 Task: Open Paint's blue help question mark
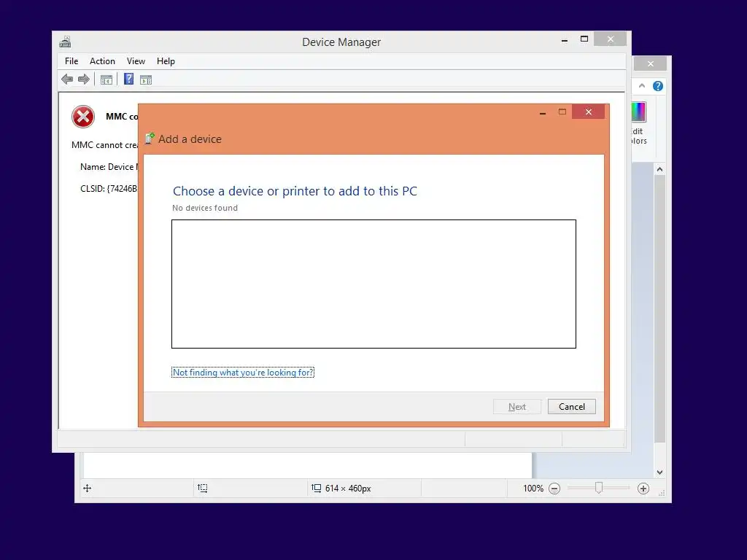tap(658, 86)
